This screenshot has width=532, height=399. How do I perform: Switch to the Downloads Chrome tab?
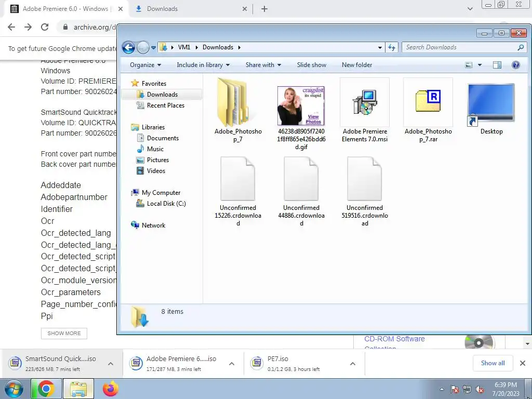click(x=162, y=9)
